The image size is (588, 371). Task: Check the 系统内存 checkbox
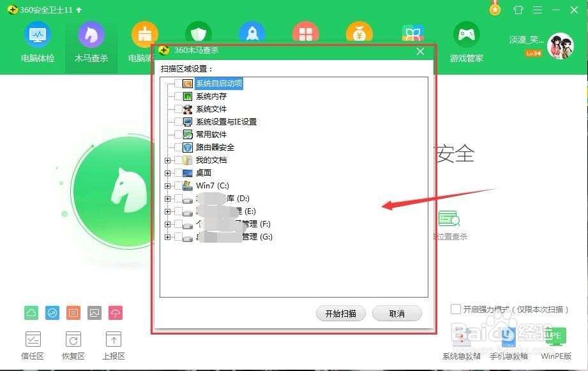point(178,96)
